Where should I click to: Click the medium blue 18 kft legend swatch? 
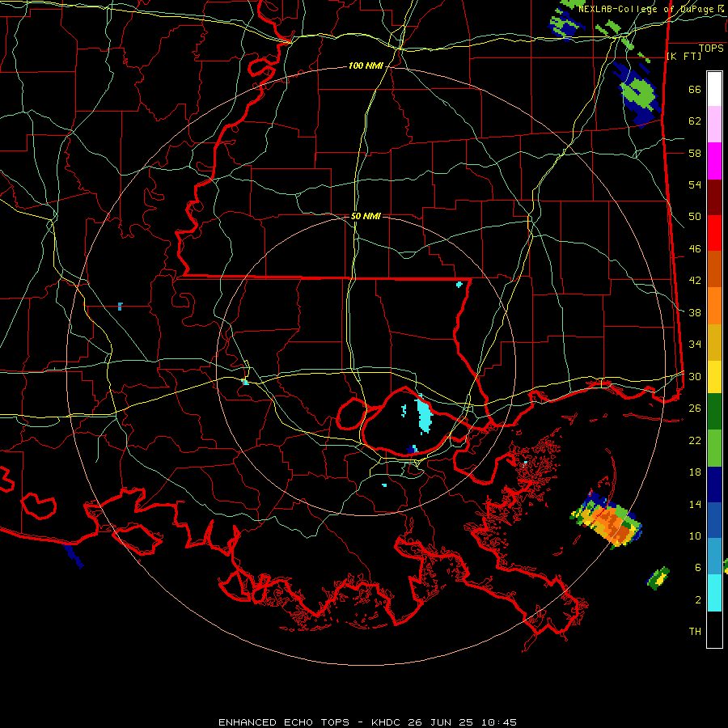coord(714,520)
